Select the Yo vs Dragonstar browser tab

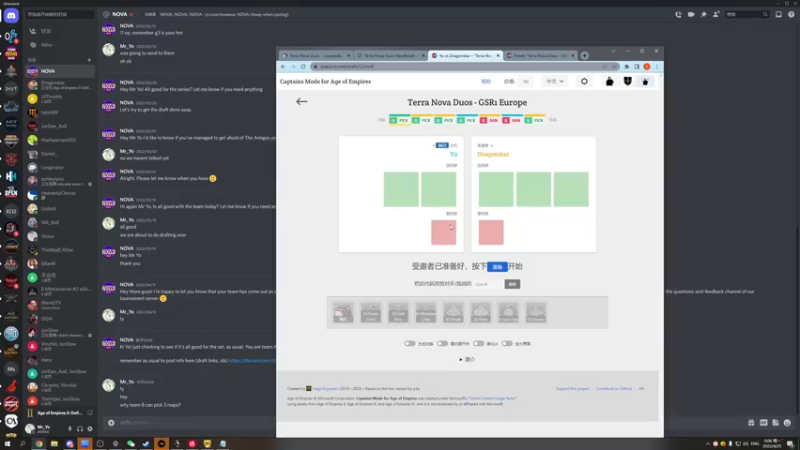(x=465, y=56)
